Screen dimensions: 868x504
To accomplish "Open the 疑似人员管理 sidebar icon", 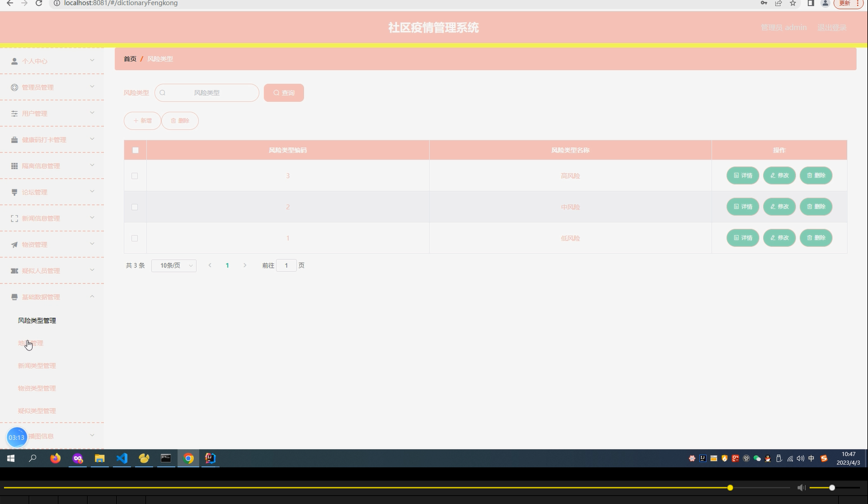I will click(x=14, y=270).
